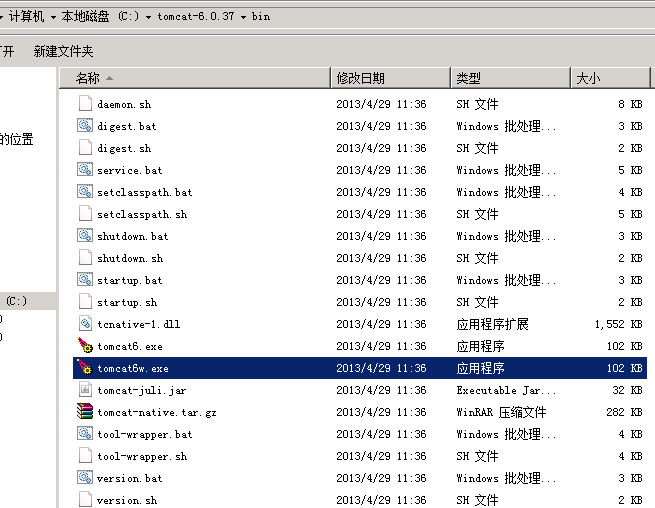
Task: Open dropdown arrow after tomcat-6.0.37 breadcrumb
Action: click(243, 17)
